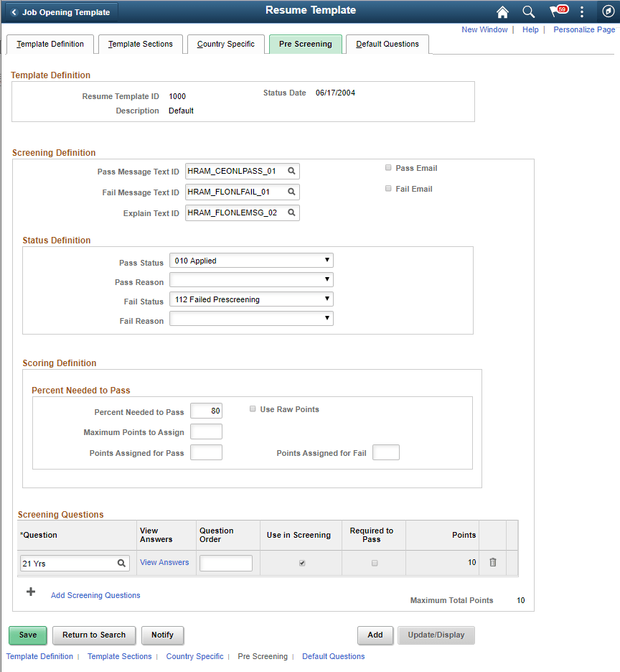This screenshot has width=620, height=672.
Task: Look up Explain Text ID values
Action: coord(291,213)
